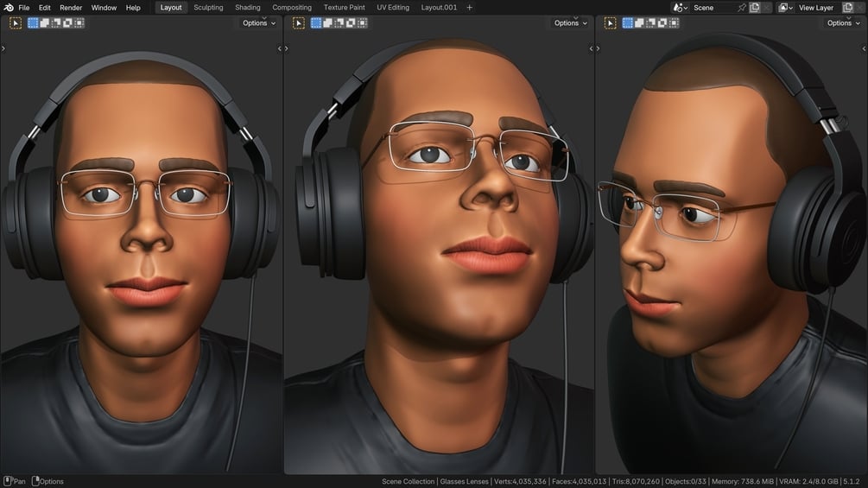Click the pin scene icon

point(742,8)
